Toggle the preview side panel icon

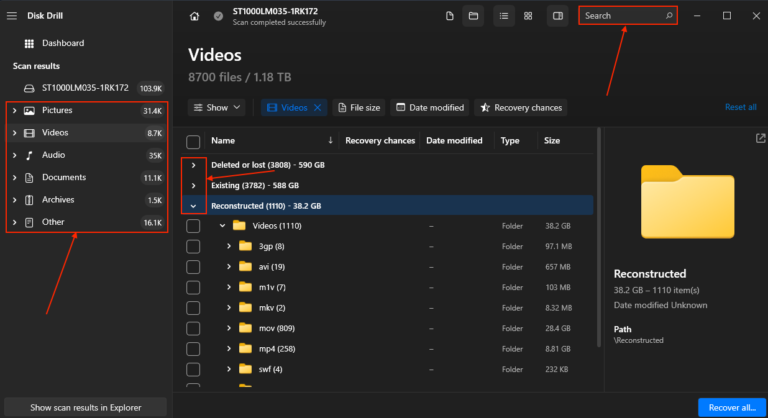[x=558, y=16]
